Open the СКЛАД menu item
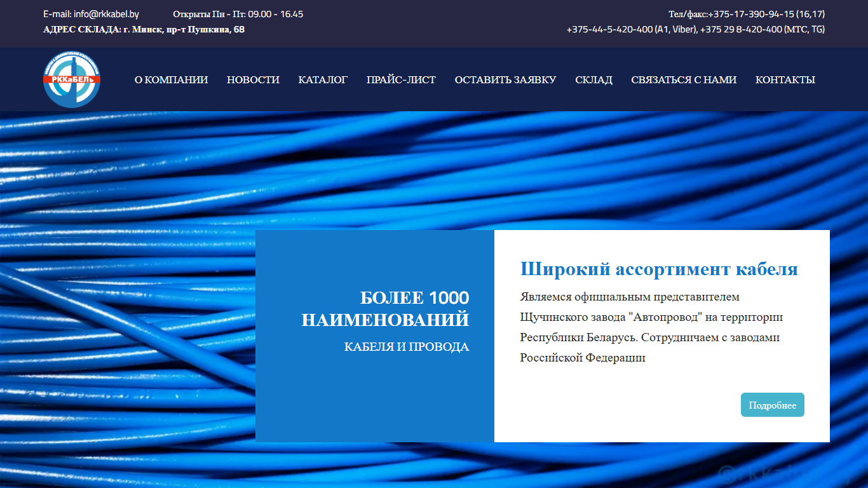Image resolution: width=868 pixels, height=488 pixels. (593, 80)
